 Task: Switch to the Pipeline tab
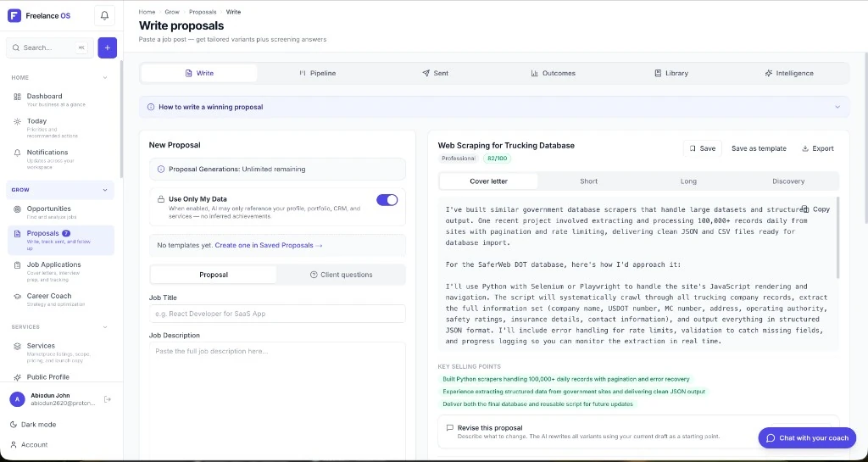tap(317, 73)
